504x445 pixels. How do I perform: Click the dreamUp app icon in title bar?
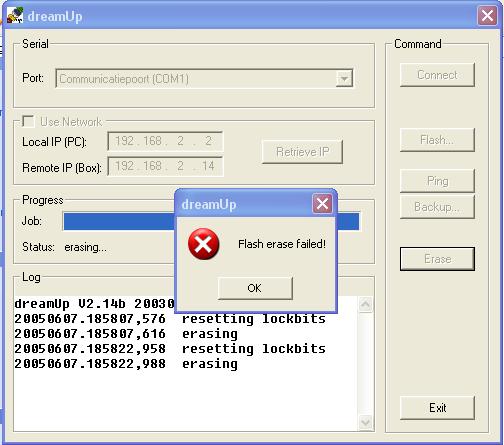pyautogui.click(x=15, y=15)
